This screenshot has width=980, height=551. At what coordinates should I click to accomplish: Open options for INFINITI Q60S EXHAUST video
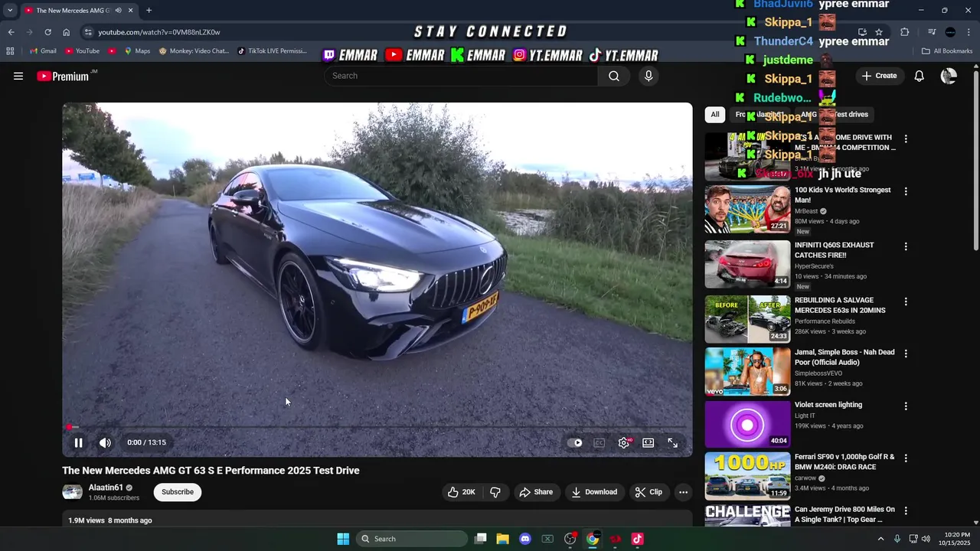[906, 246]
